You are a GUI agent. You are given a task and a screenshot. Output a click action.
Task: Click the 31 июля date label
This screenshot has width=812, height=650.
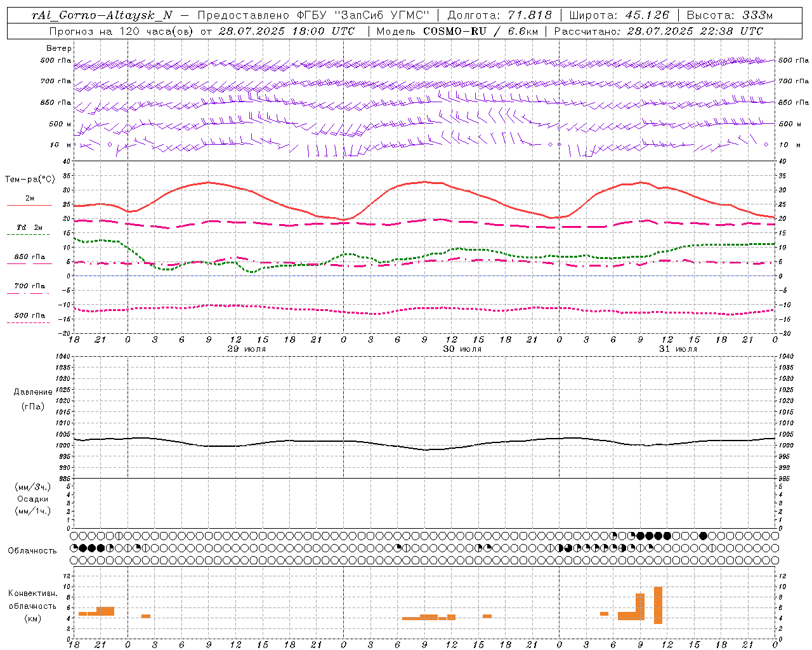tap(678, 349)
